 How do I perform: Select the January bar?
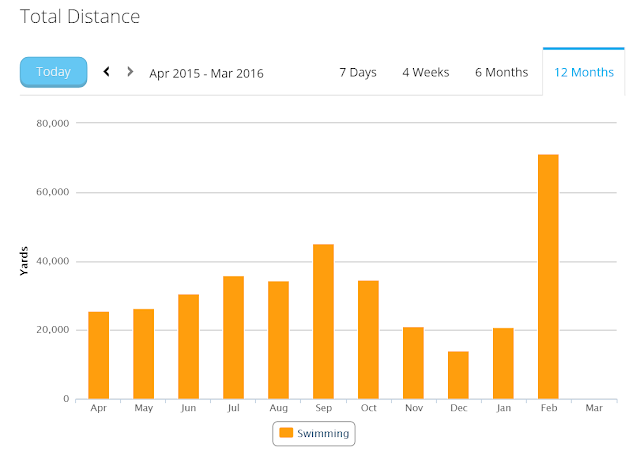pos(503,364)
